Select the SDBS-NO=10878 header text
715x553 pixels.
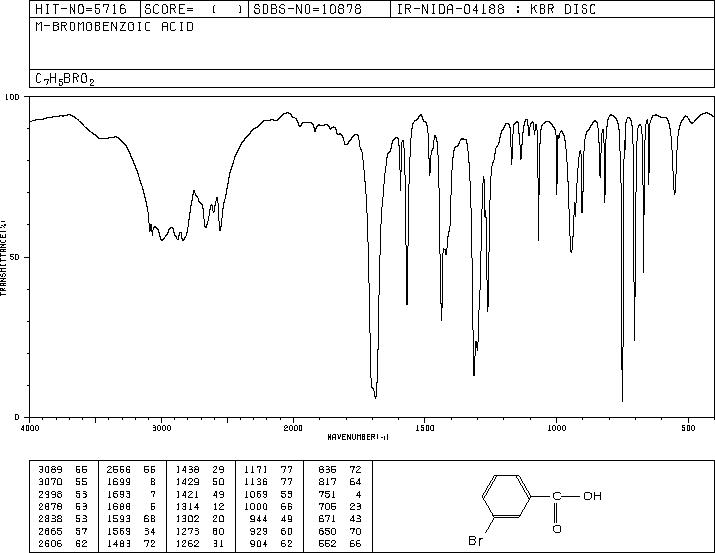click(307, 9)
